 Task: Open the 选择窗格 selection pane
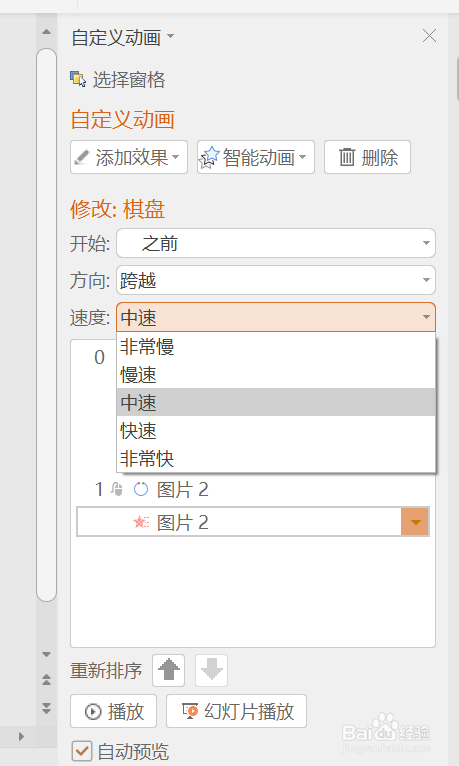pos(118,79)
